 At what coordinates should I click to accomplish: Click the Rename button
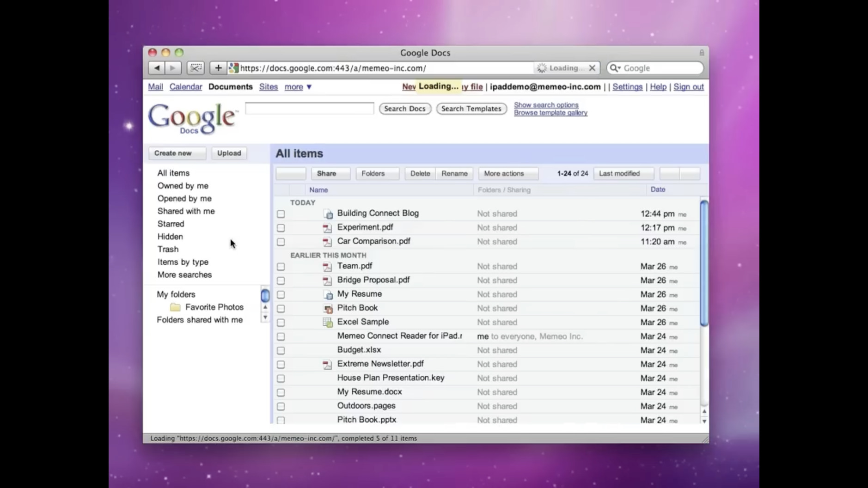tap(454, 173)
